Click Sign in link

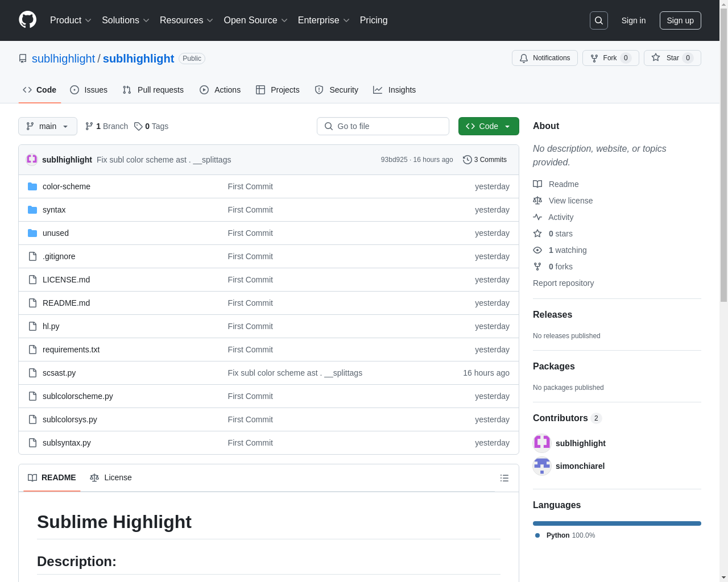coord(634,20)
